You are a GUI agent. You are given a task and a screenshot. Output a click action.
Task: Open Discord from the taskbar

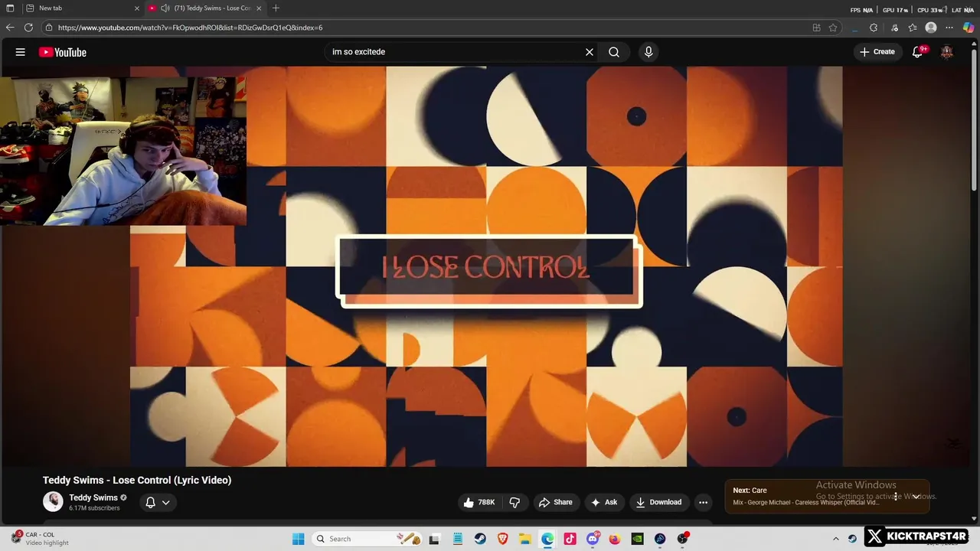point(593,539)
